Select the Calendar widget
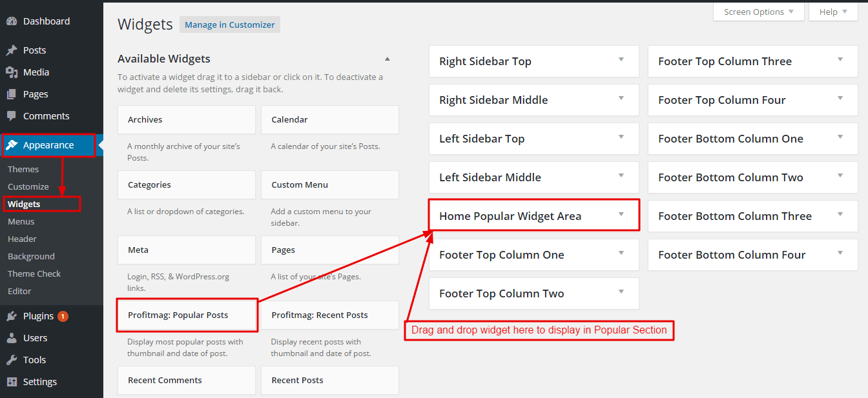 [330, 120]
